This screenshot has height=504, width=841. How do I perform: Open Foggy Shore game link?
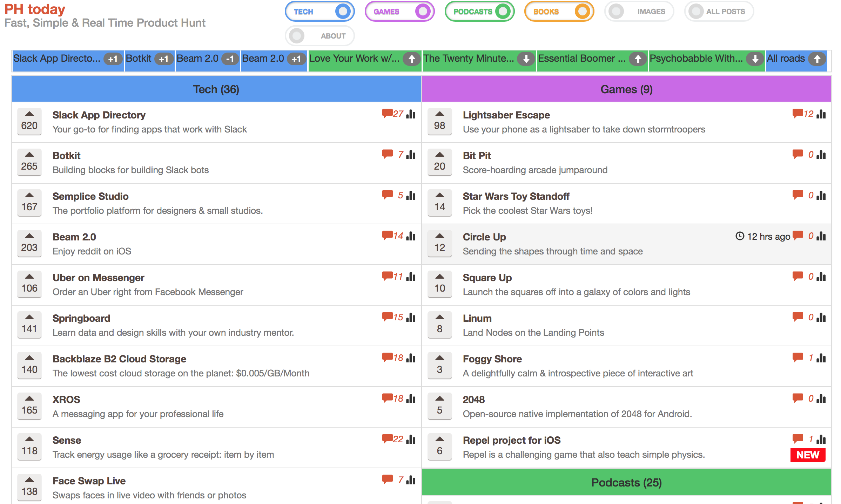coord(492,359)
